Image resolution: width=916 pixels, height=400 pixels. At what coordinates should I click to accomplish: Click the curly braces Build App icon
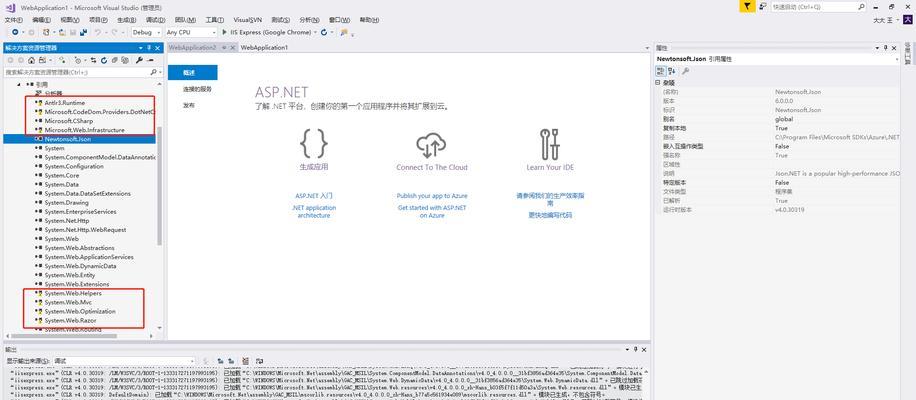click(314, 144)
